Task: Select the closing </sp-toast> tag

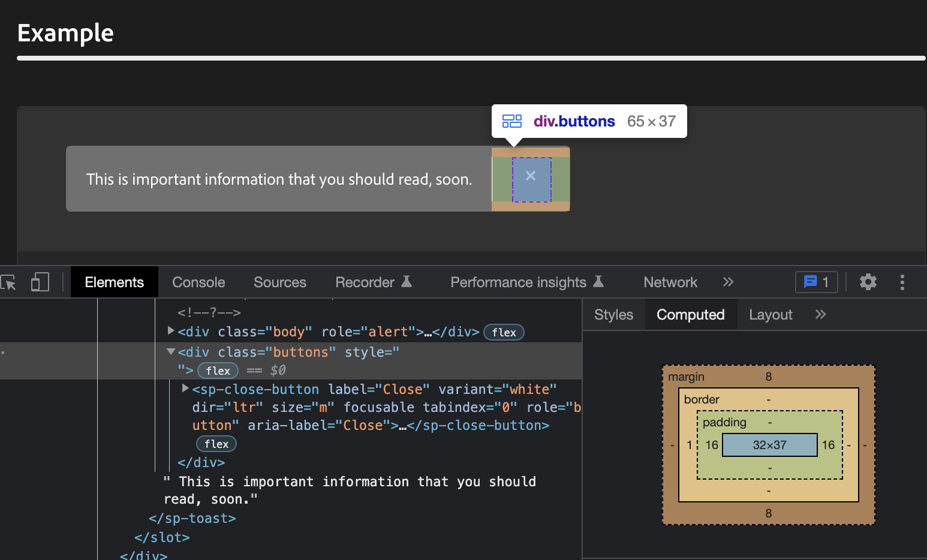Action: coord(192,518)
